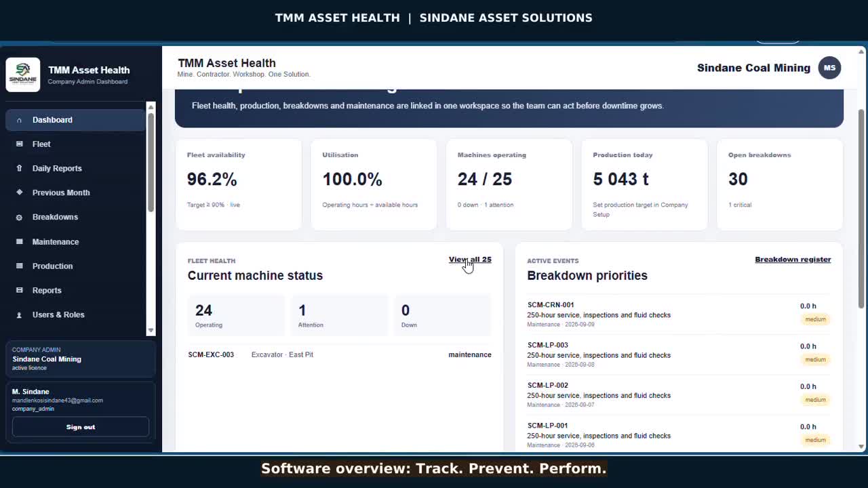Click the Daily Reports arrow icon
The height and width of the screenshot is (488, 868).
point(19,169)
